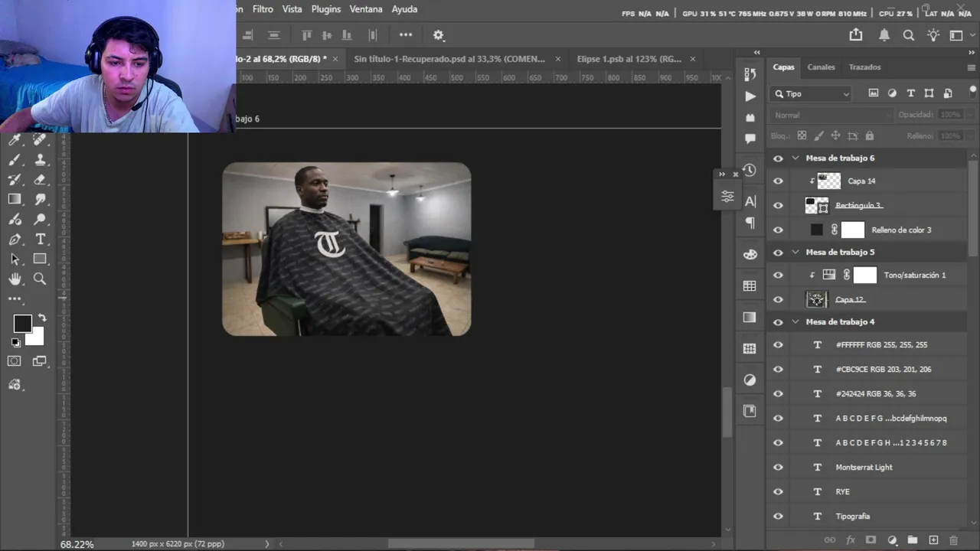Select the Brush tool
The height and width of the screenshot is (551, 980).
pyautogui.click(x=15, y=160)
